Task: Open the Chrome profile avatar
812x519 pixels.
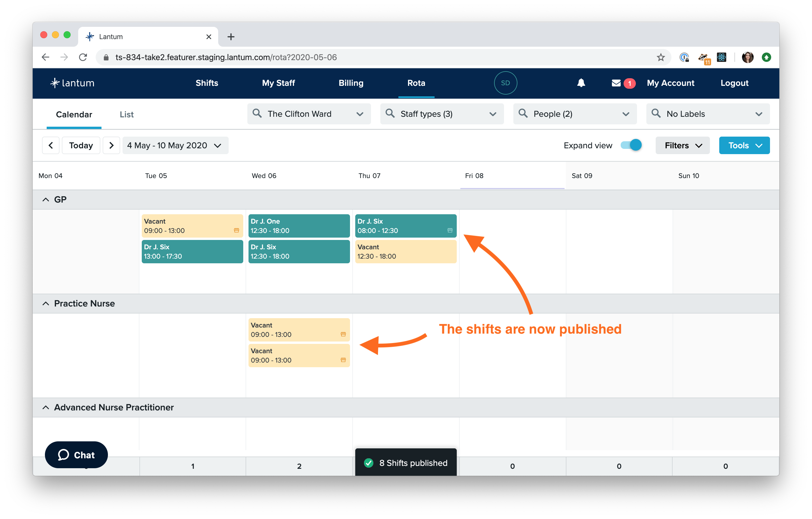Action: 747,58
